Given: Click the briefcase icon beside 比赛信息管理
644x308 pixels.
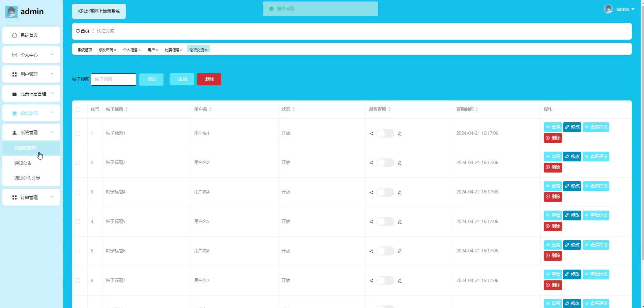Looking at the screenshot, I should [14, 94].
